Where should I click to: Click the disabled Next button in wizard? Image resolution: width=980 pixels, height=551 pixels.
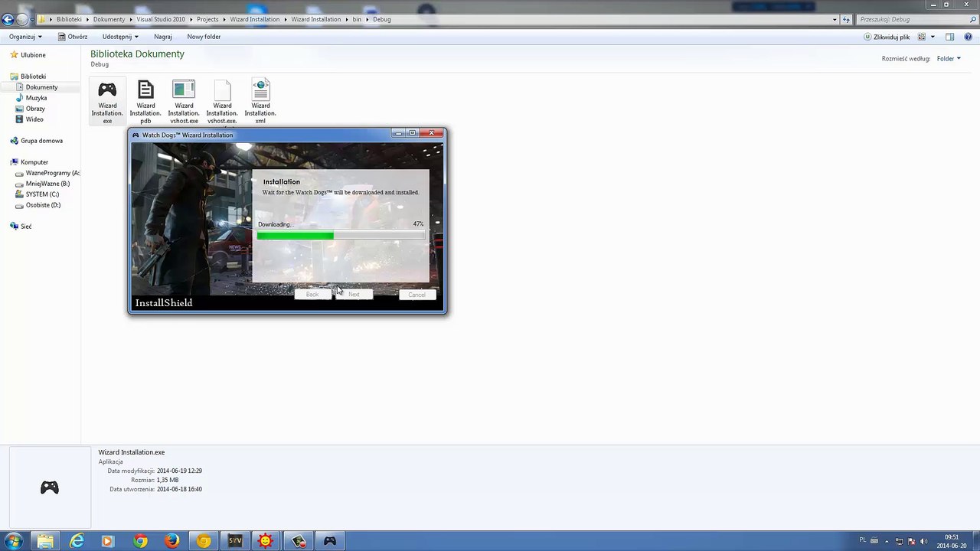pos(354,295)
